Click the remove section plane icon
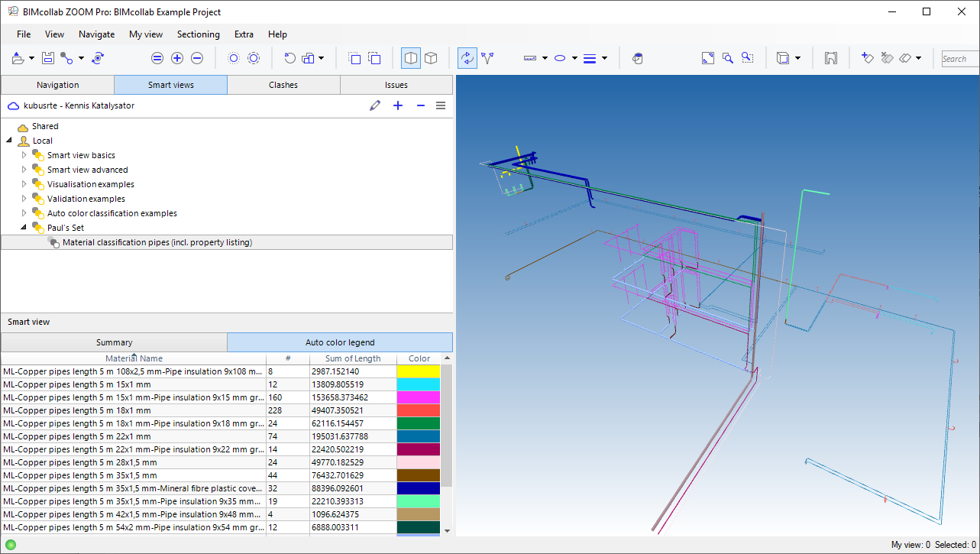980x554 pixels. (x=887, y=58)
